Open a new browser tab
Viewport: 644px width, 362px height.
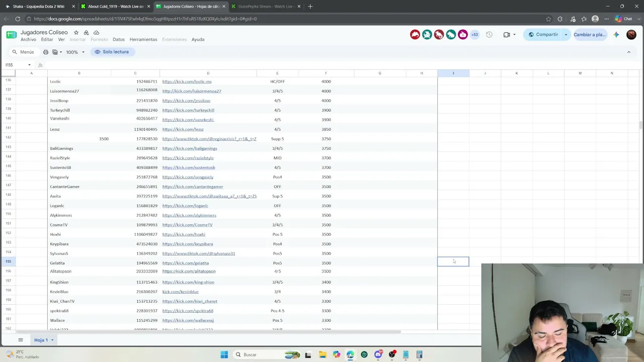point(310,7)
